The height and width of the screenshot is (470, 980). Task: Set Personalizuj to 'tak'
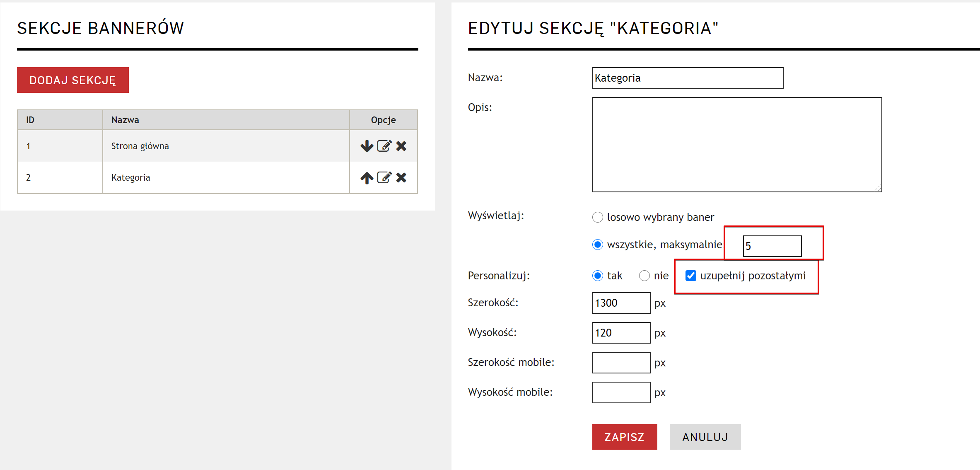597,276
